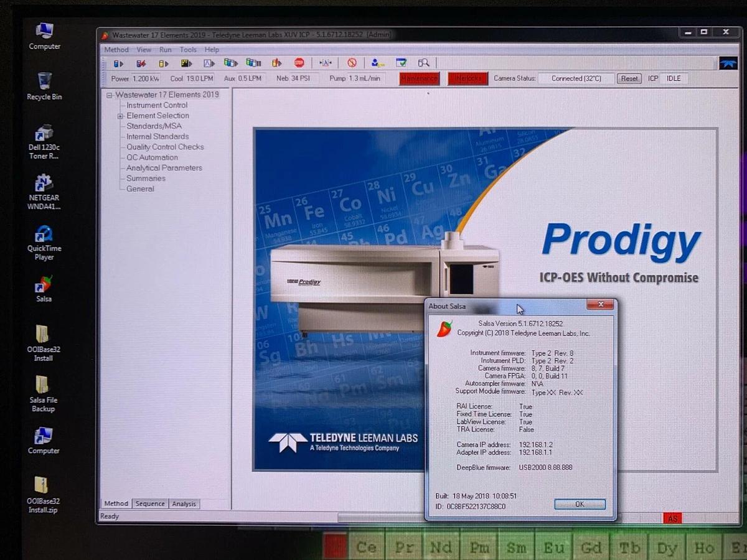Open the Method menu
Screen dimensions: 747x560
coord(116,50)
